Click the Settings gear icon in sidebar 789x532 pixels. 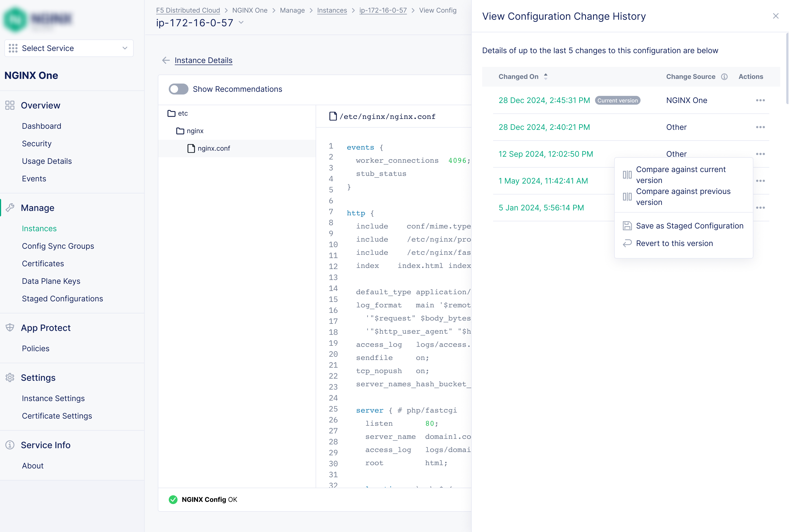(x=10, y=377)
